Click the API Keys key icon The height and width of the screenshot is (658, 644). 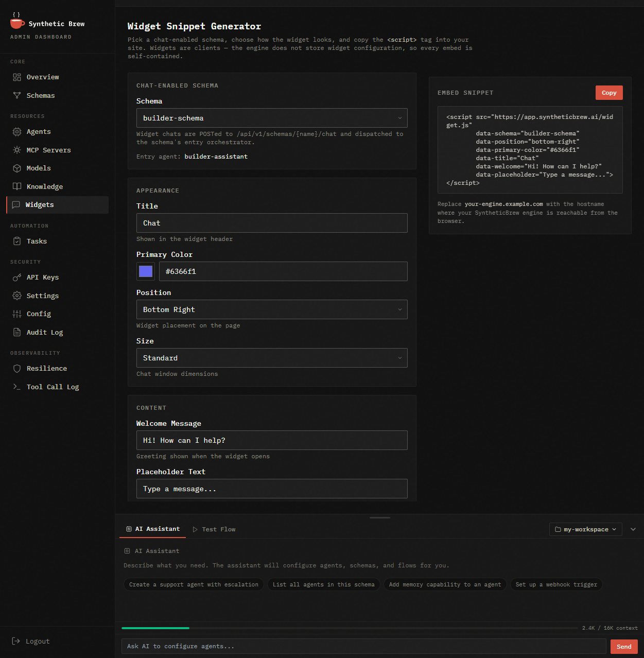[x=17, y=278]
